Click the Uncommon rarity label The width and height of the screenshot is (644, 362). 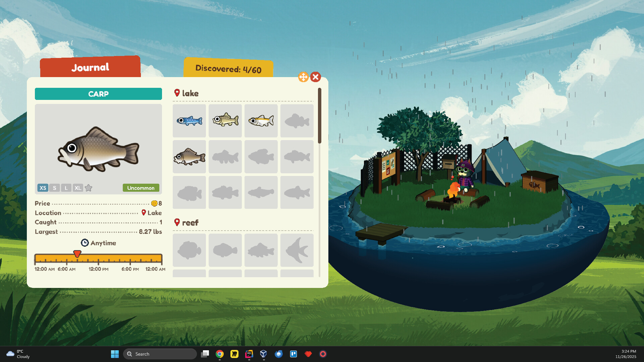[x=141, y=188]
